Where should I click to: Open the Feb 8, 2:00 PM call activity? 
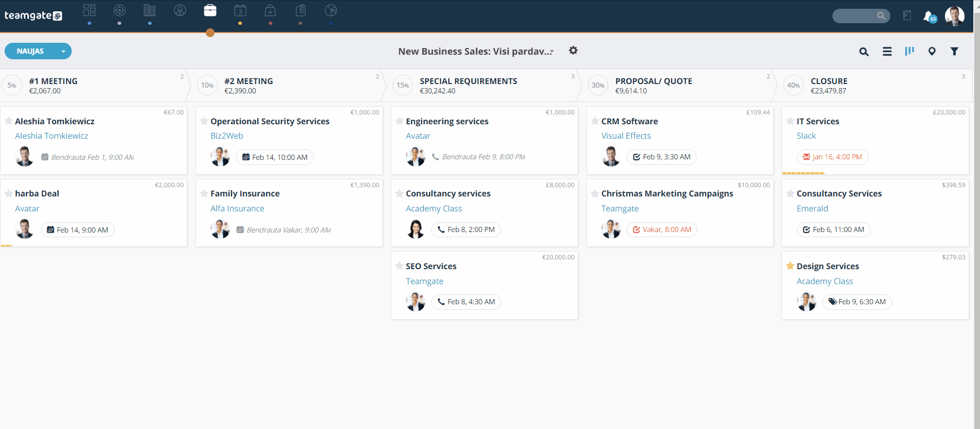(466, 229)
